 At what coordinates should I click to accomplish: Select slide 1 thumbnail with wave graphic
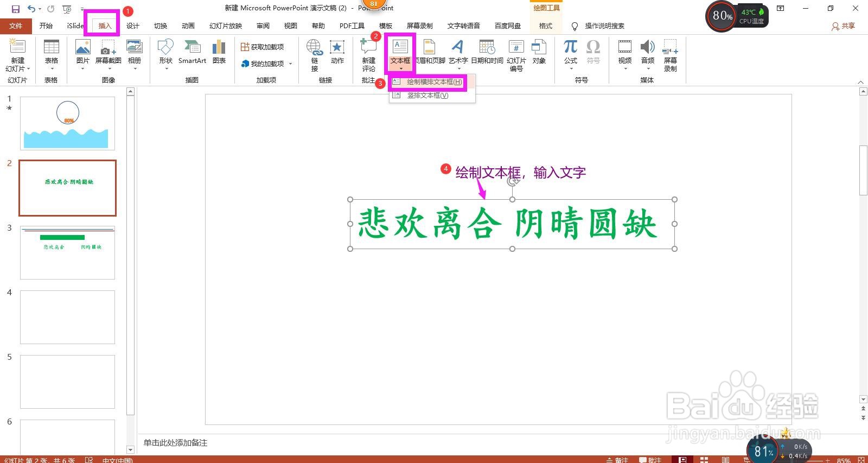[x=67, y=123]
